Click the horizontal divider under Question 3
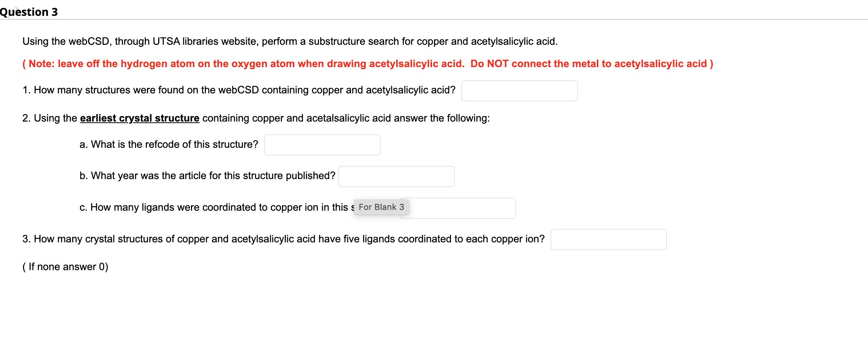The image size is (868, 345). coord(434,19)
